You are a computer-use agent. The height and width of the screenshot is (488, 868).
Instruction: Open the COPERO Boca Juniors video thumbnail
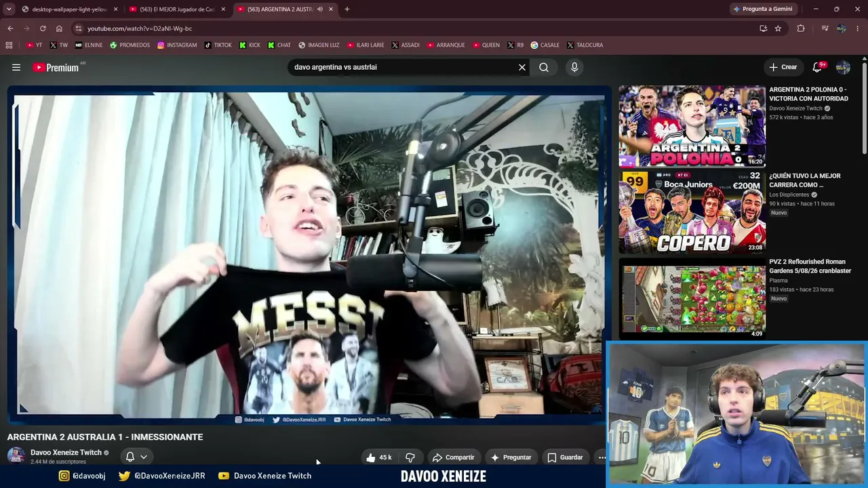point(692,212)
